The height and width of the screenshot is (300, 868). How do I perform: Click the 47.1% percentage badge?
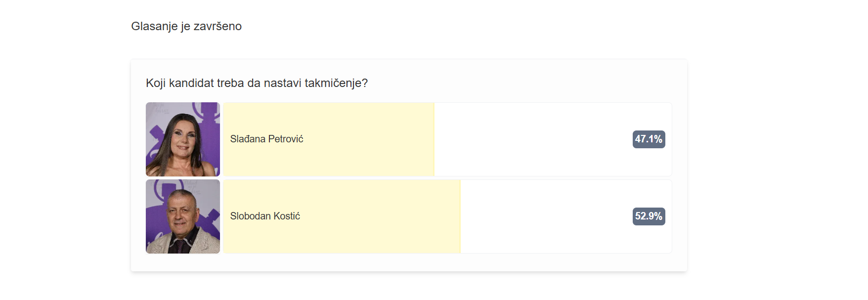(649, 139)
